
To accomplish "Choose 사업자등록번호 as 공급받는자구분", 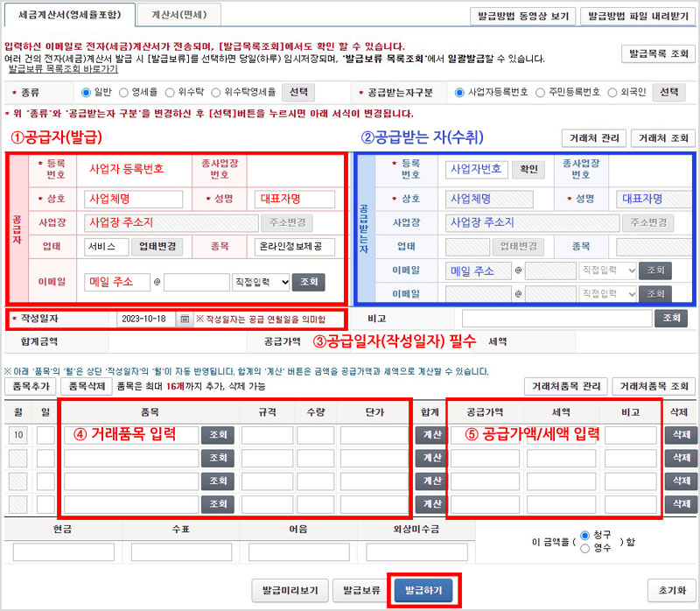I will 459,93.
